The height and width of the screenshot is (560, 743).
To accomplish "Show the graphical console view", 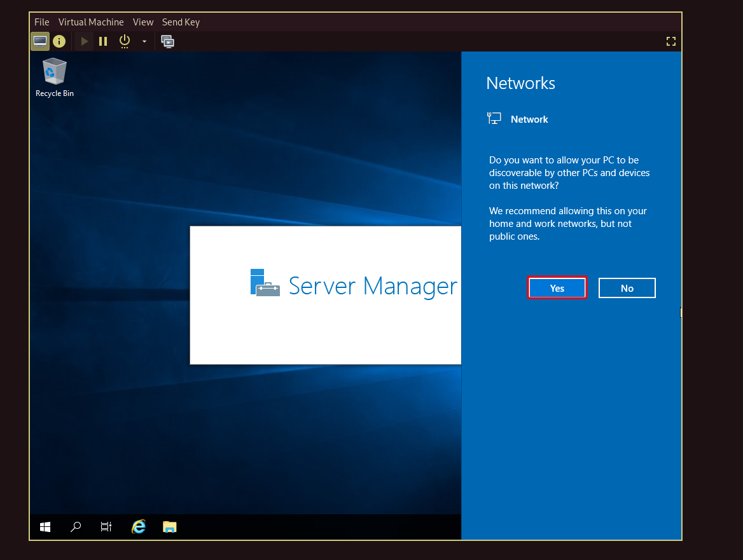I will pyautogui.click(x=40, y=42).
